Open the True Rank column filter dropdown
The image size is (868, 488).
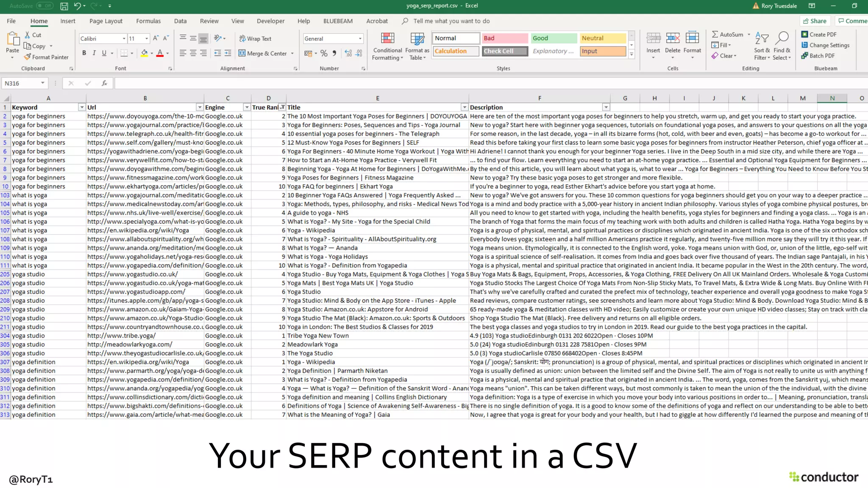pyautogui.click(x=282, y=108)
